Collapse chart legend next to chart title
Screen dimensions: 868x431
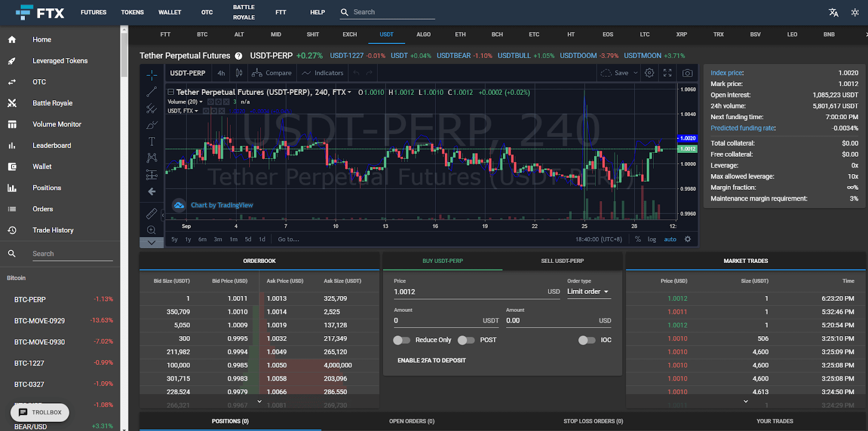click(x=170, y=93)
